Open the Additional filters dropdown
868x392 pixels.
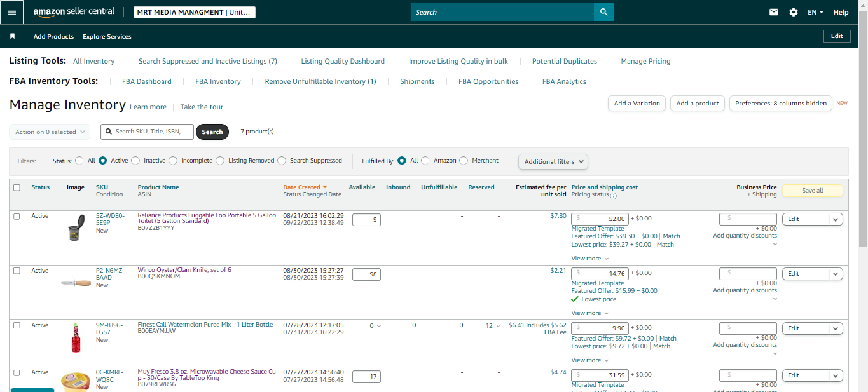pos(553,161)
